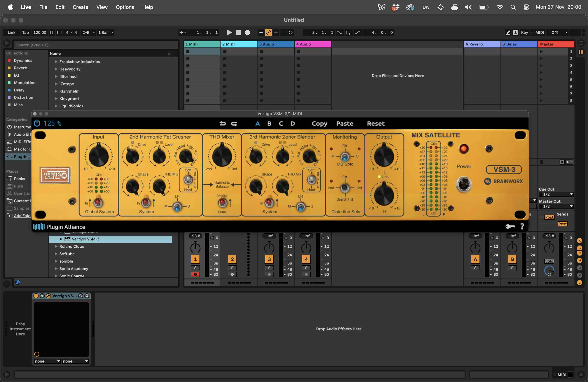Viewport: 588px width, 382px height.
Task: Toggle the device on/off button in the Vertigo device
Action: (x=36, y=296)
